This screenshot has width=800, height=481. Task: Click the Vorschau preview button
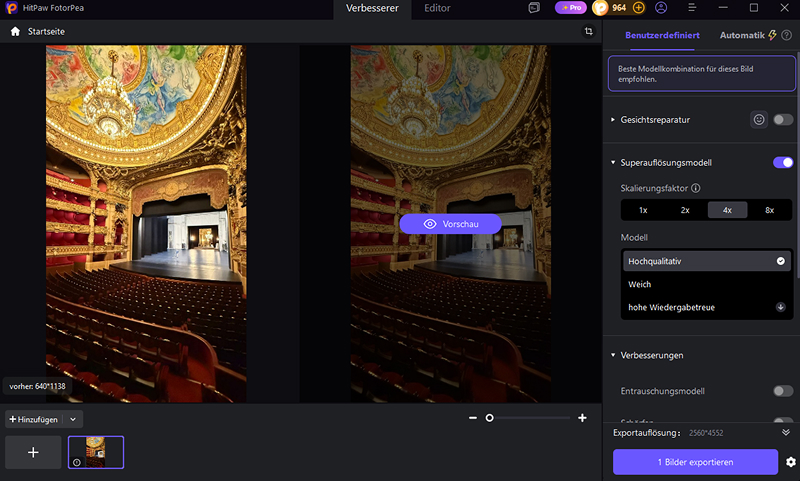point(451,224)
